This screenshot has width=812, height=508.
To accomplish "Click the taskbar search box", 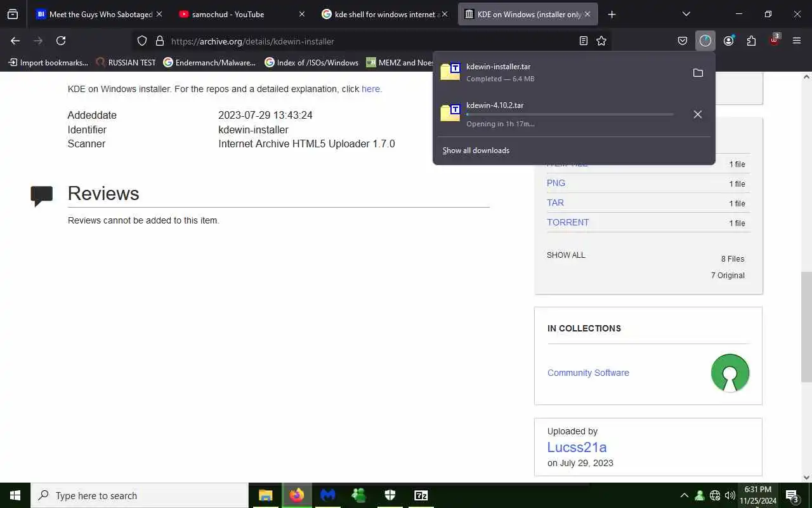I will 140,495.
